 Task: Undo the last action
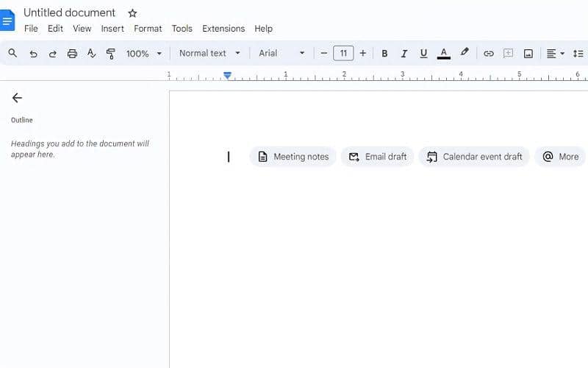33,53
